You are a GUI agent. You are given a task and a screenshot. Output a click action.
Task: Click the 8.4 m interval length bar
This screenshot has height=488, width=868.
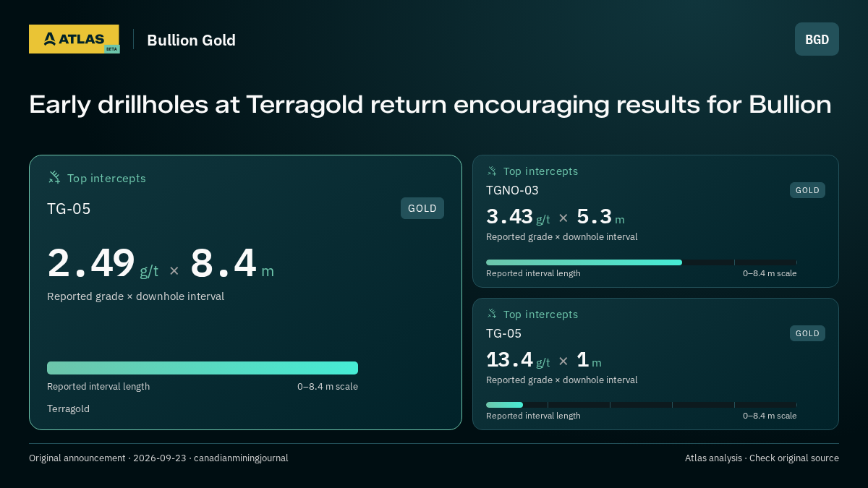click(203, 368)
